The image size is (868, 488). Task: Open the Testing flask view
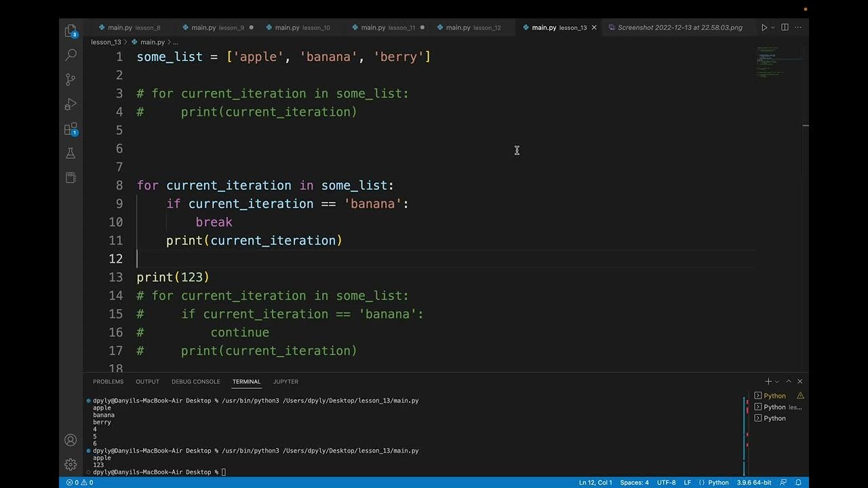(71, 153)
